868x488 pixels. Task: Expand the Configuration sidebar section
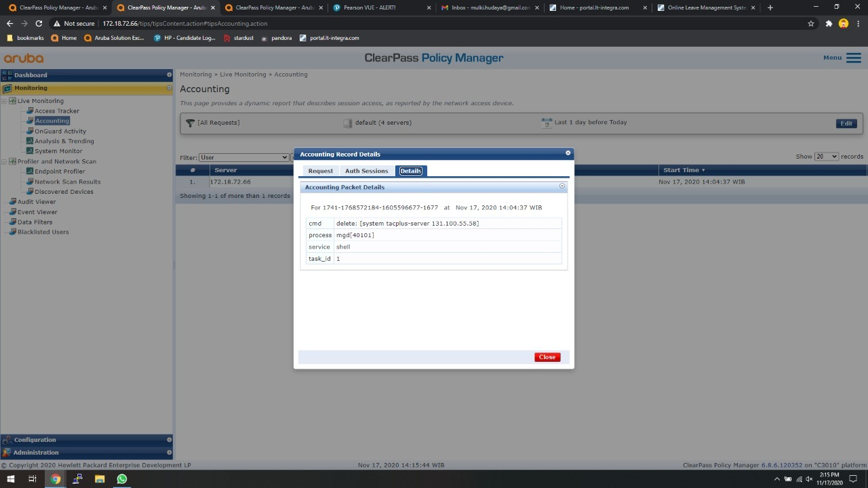[x=87, y=440]
